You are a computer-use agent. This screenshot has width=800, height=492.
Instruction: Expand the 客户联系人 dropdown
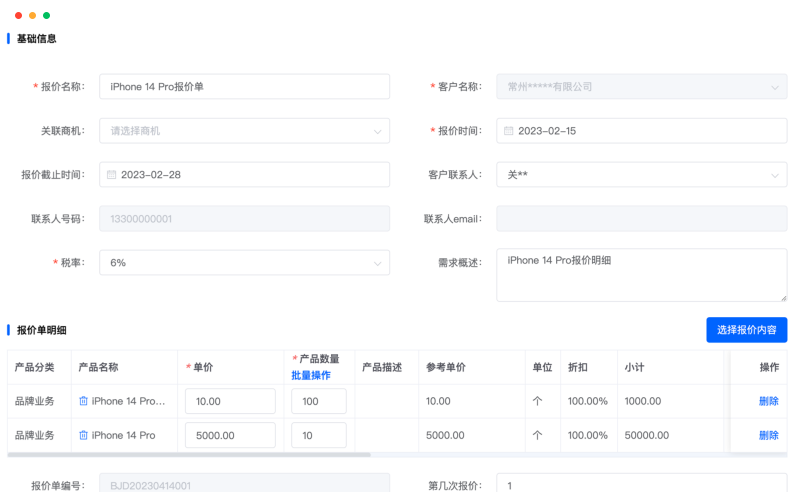641,175
